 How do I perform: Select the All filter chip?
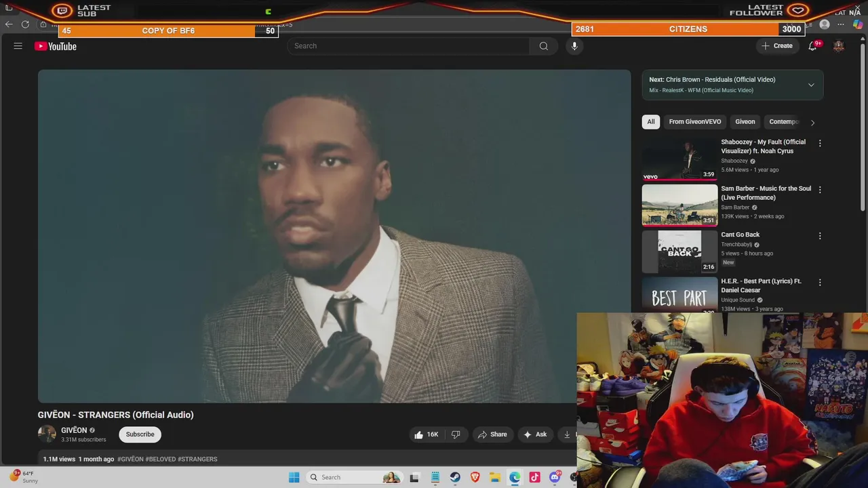[651, 122]
